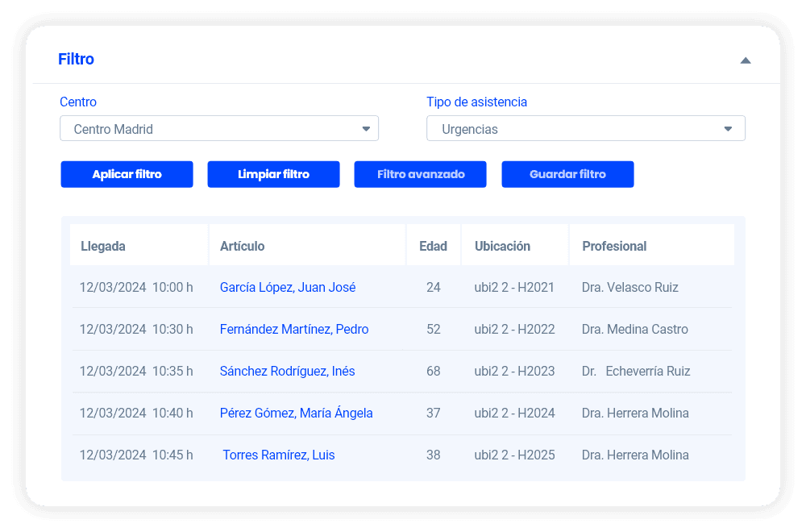Click the Artículo column header
The height and width of the screenshot is (532, 806).
click(x=242, y=246)
